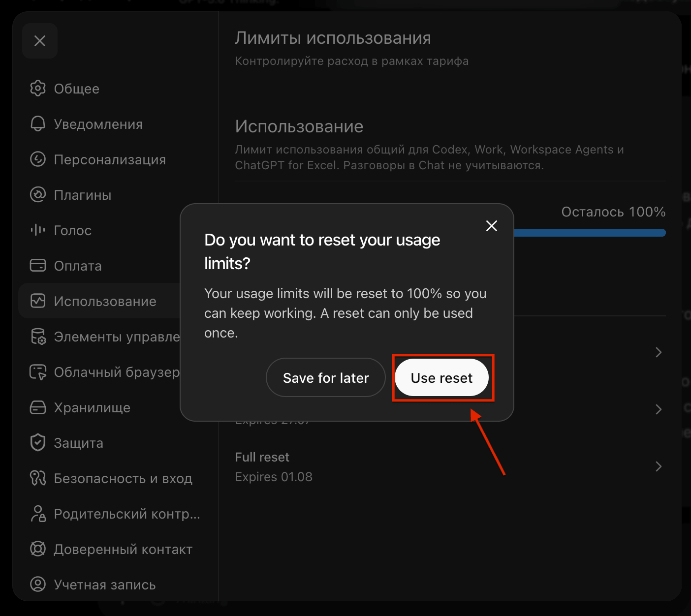691x616 pixels.
Task: Click the Оплата card icon
Action: [x=38, y=266]
